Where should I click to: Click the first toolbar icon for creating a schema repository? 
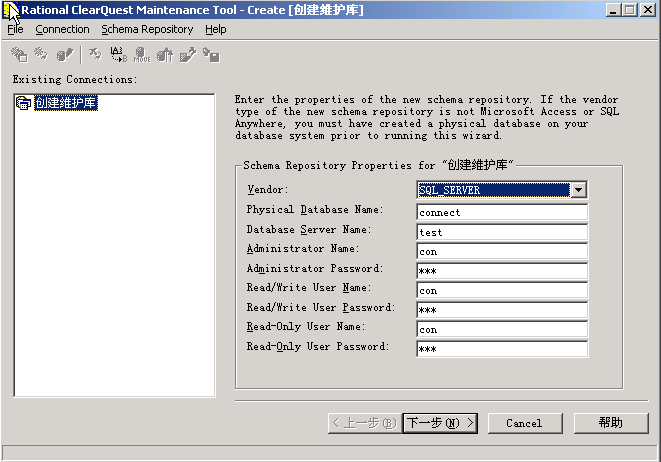coord(19,55)
